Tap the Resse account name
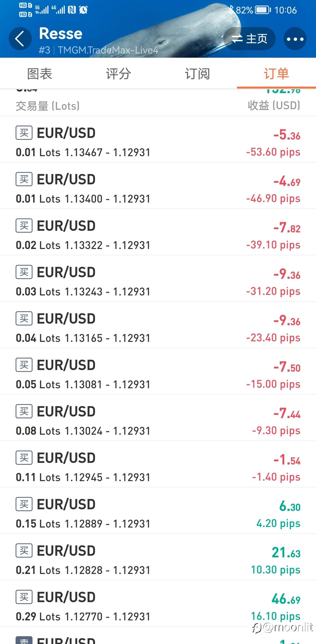 [x=61, y=34]
